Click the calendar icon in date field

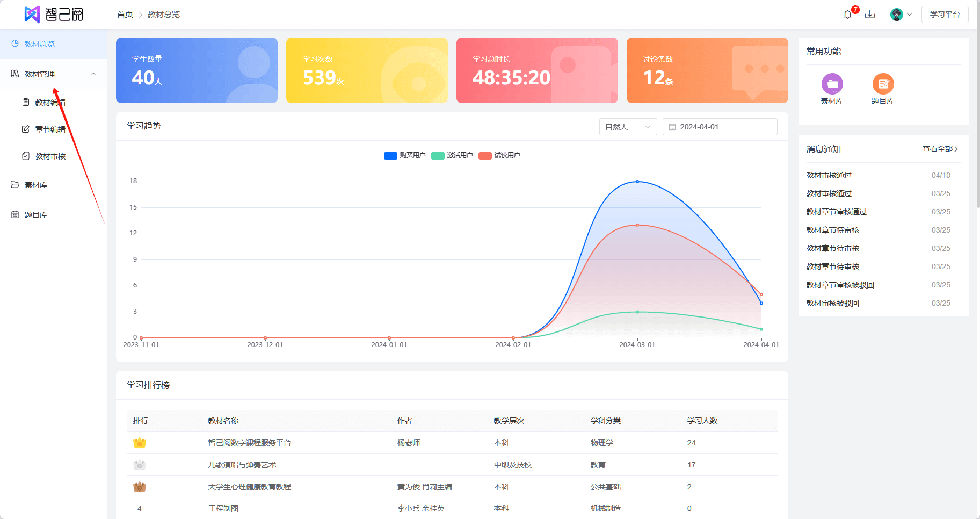(672, 127)
